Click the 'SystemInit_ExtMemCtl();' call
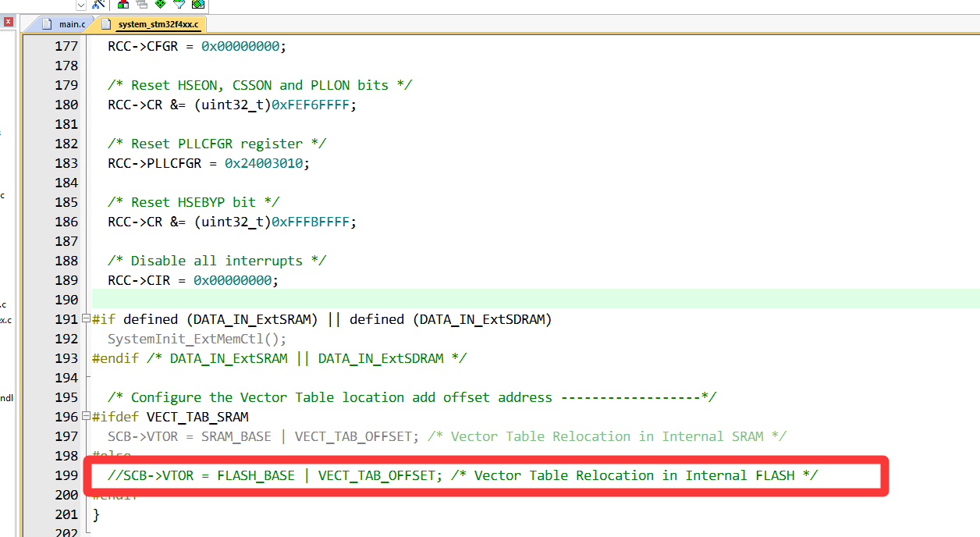The width and height of the screenshot is (980, 537). click(197, 339)
